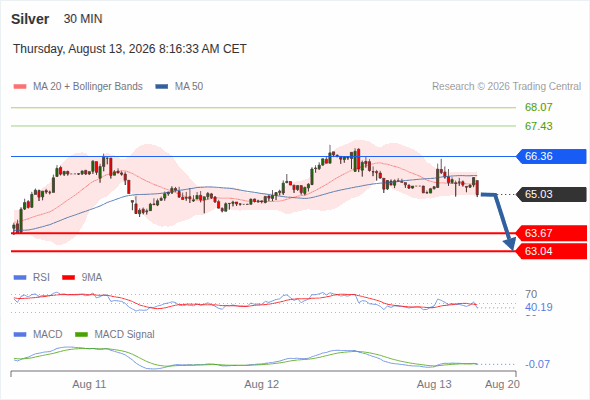Select the 65.03 current price tag
The width and height of the screenshot is (590, 400).
(x=551, y=194)
